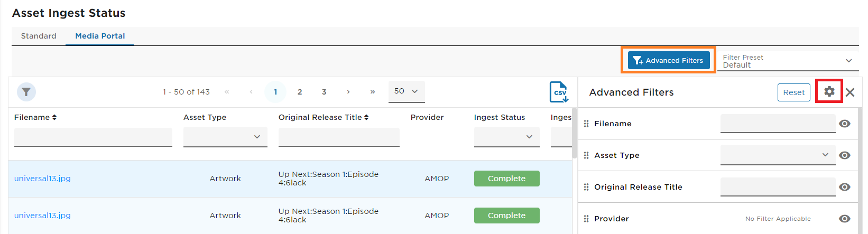Viewport: 868px width, 234px height.
Task: Click the round filter funnel icon
Action: (26, 92)
